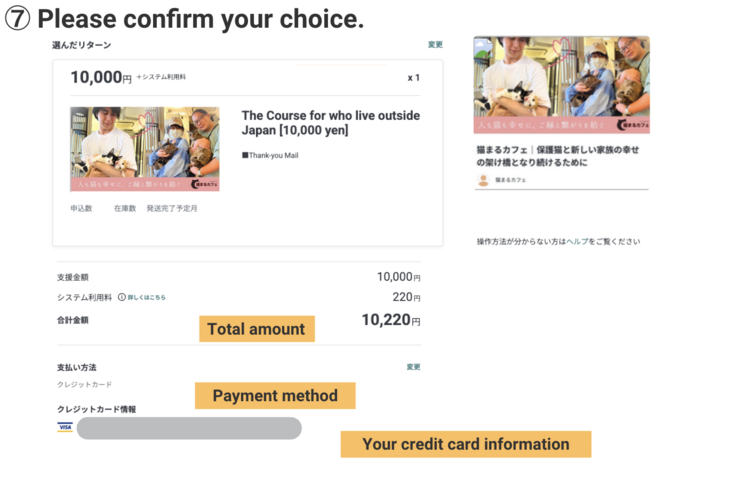Click the return course thumbnail image
736x487 pixels.
tap(145, 149)
